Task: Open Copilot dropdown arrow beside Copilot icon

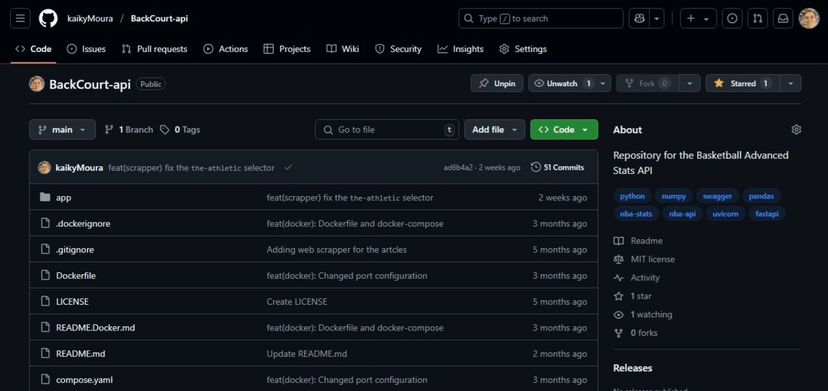Action: click(656, 18)
